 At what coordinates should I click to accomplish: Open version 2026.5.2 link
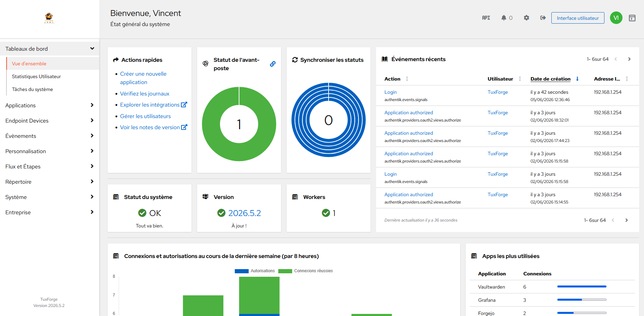tap(244, 213)
